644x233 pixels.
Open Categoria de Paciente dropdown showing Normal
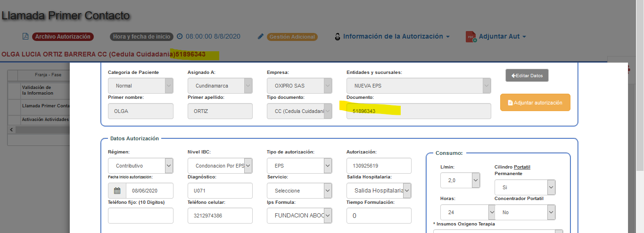click(x=140, y=86)
